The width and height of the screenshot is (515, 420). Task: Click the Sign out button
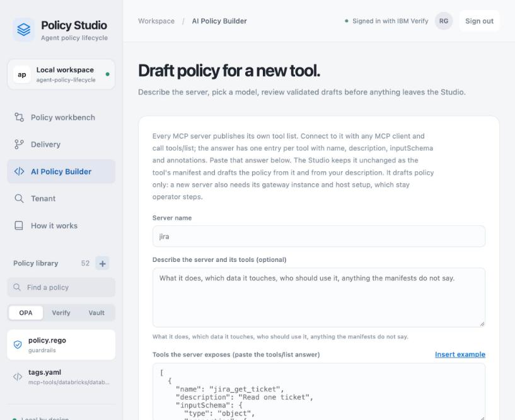479,21
